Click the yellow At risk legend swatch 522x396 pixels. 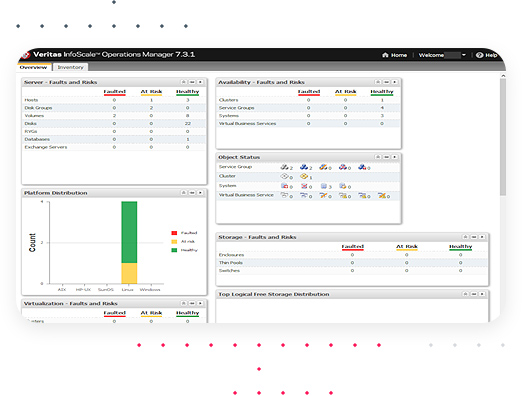point(174,241)
